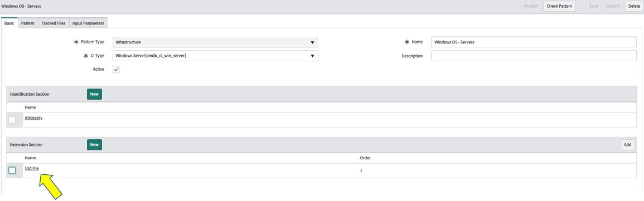
Task: Click the Uptime order value 1
Action: coord(361,170)
